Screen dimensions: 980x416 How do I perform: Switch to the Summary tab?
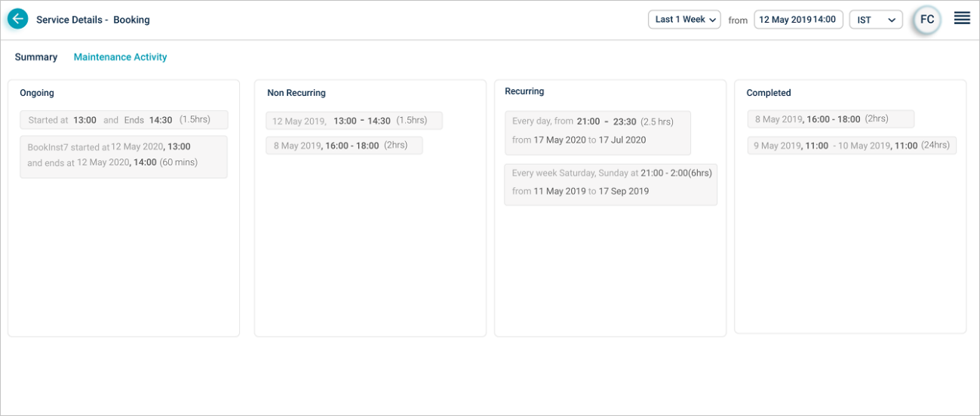click(x=36, y=57)
